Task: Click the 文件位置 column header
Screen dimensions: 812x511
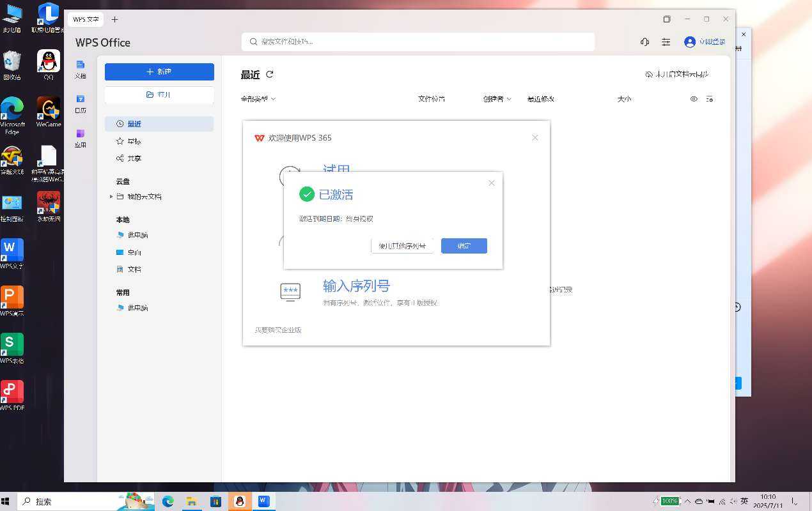Action: (x=432, y=99)
